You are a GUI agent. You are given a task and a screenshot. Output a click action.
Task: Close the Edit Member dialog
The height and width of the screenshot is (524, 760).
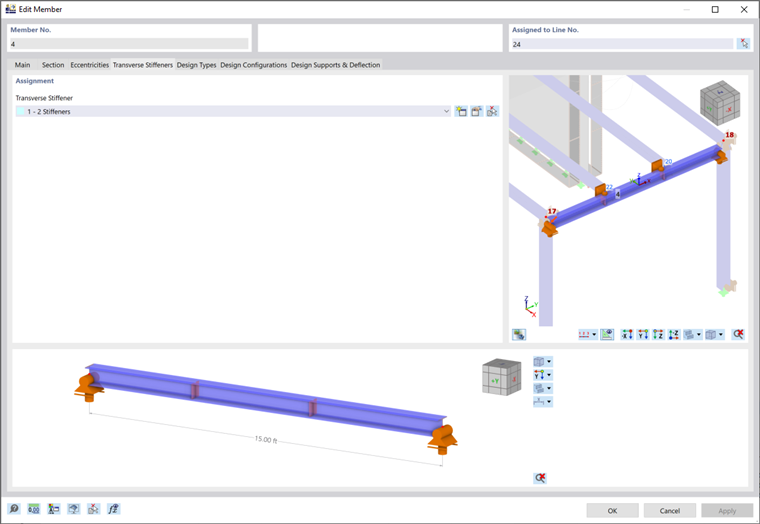(x=744, y=9)
